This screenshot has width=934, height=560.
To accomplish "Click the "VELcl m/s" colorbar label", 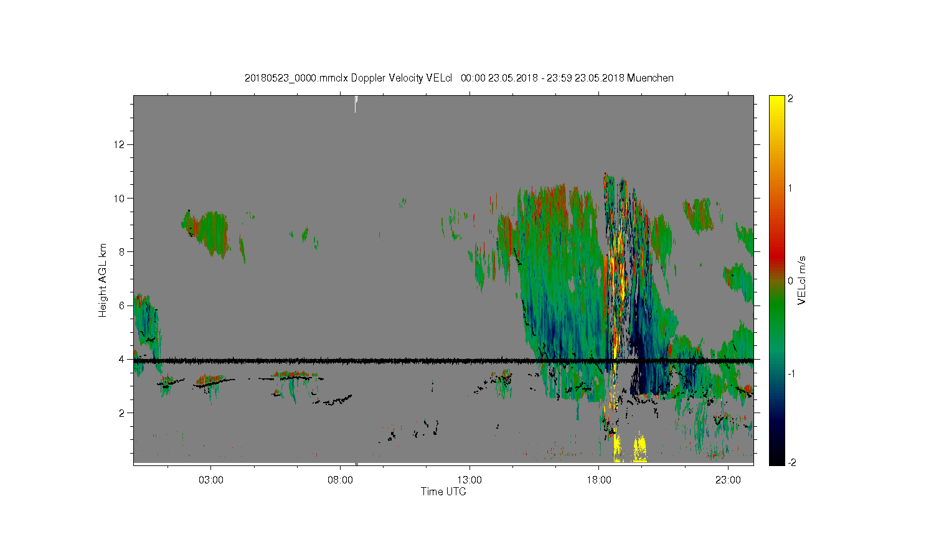I will (802, 280).
